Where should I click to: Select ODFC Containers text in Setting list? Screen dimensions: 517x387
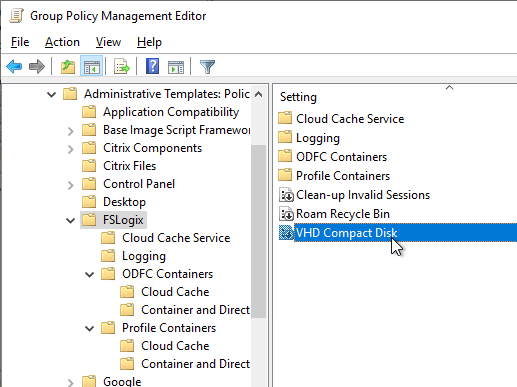point(341,157)
